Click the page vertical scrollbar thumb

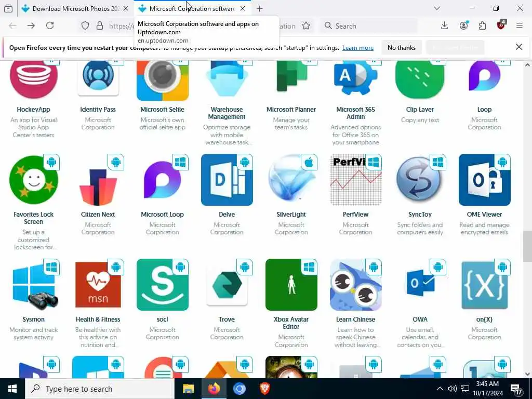[x=527, y=246]
